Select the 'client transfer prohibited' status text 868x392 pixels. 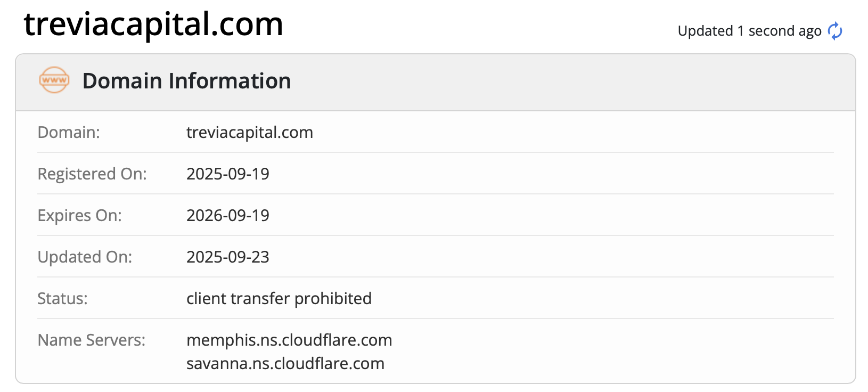coord(279,298)
